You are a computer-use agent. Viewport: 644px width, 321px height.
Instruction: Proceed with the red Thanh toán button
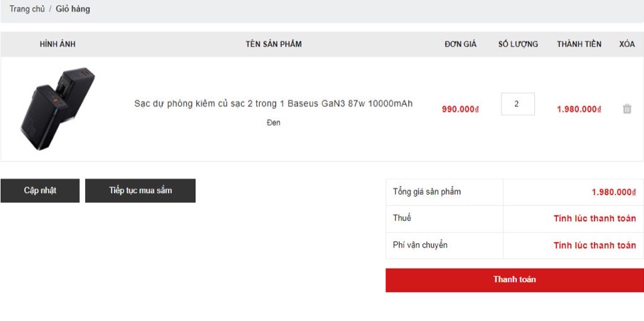tap(514, 280)
